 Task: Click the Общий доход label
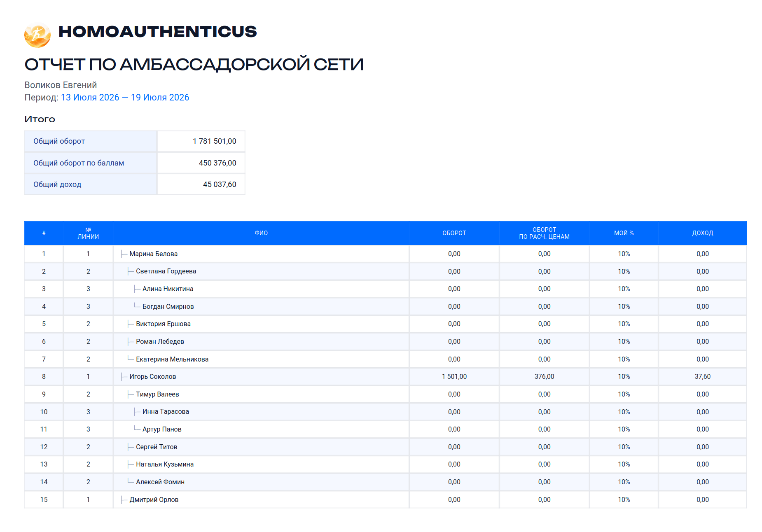57,184
